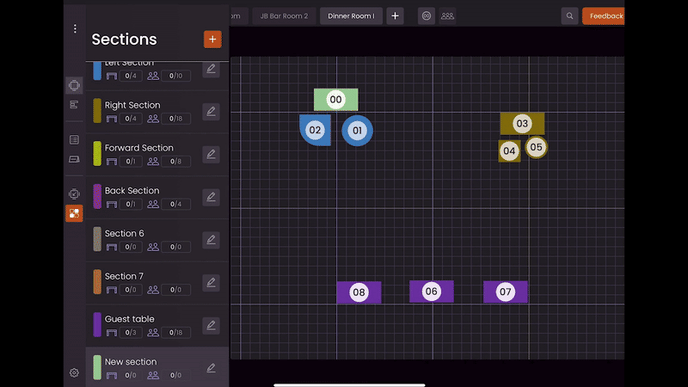Switch to the JB Bar Room 2 tab
This screenshot has width=688, height=387.
(284, 16)
